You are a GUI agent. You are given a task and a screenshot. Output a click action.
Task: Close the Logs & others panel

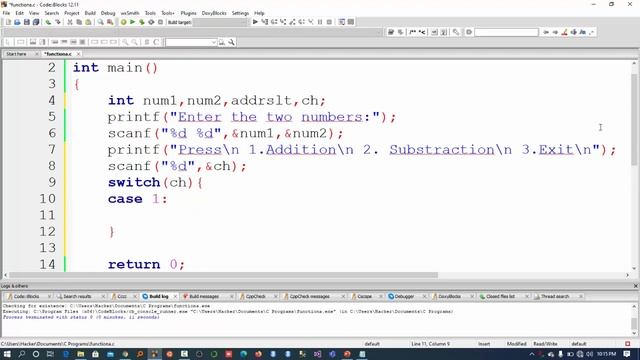click(636, 286)
